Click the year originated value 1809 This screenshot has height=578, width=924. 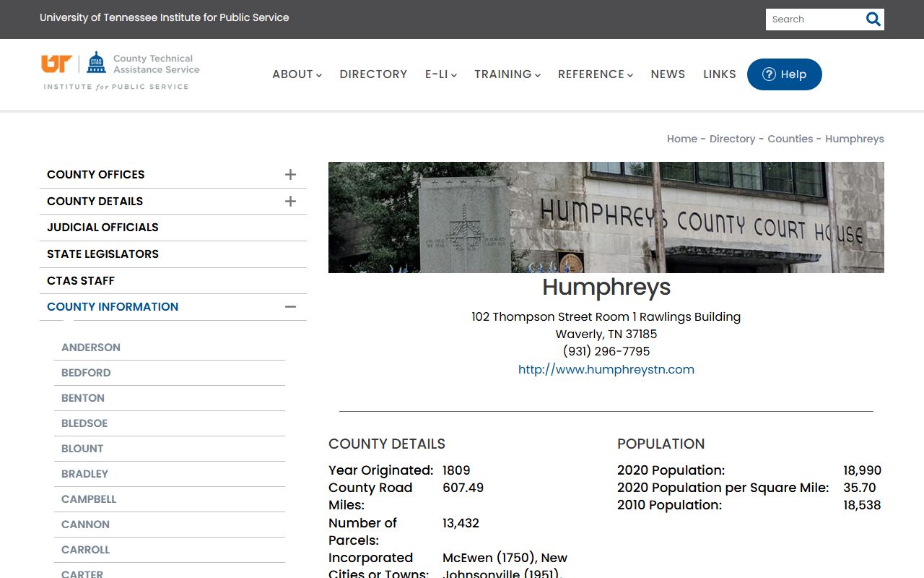point(456,470)
